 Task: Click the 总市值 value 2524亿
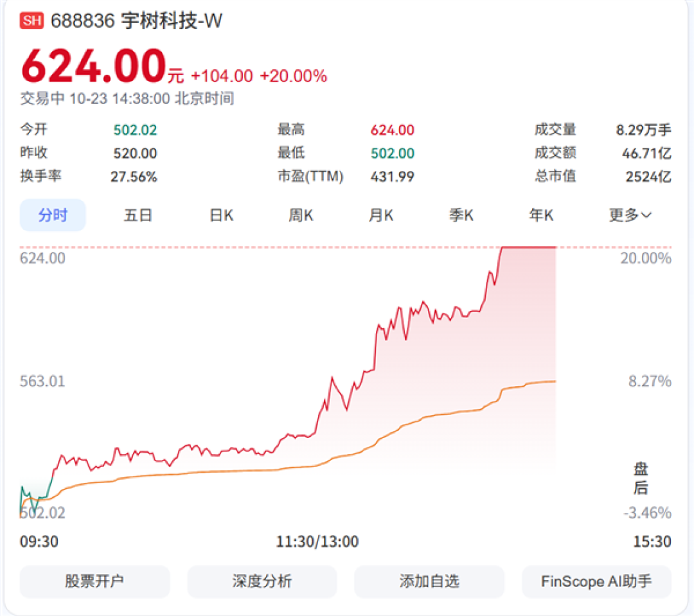(648, 177)
